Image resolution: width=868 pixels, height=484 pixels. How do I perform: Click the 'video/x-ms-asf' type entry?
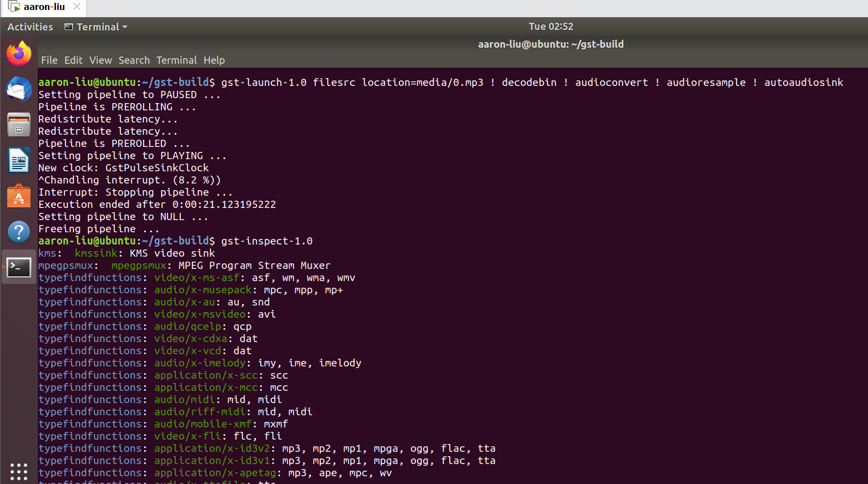197,278
